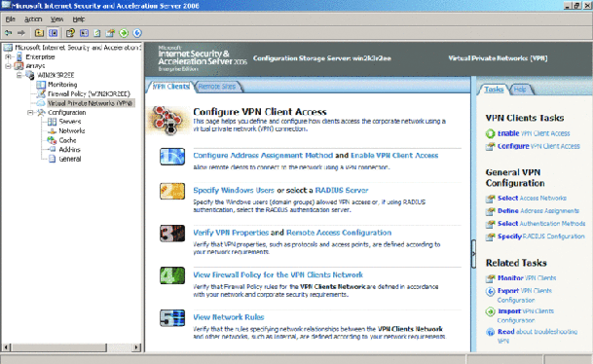
Task: Open View Firewall Policy for VPN Clients Network
Action: [278, 274]
